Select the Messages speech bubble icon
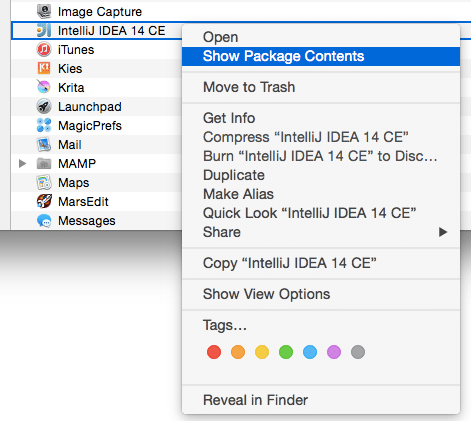This screenshot has width=471, height=421. pos(44,221)
